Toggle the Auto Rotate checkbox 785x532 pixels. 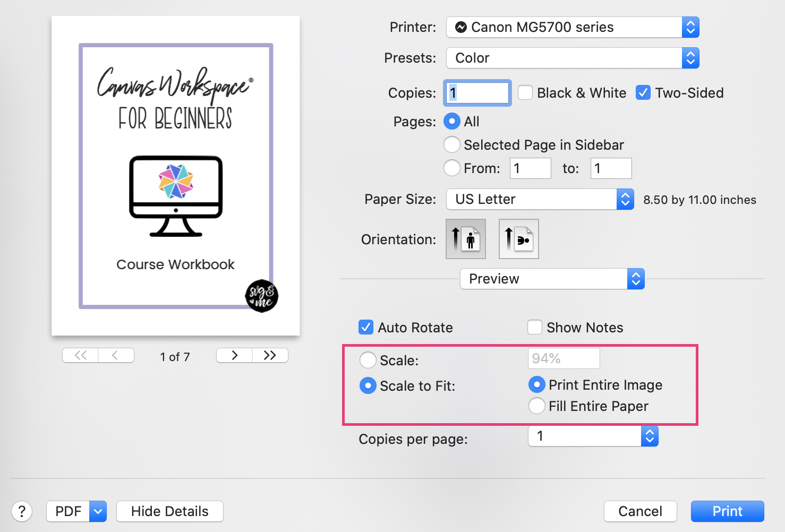(x=366, y=327)
